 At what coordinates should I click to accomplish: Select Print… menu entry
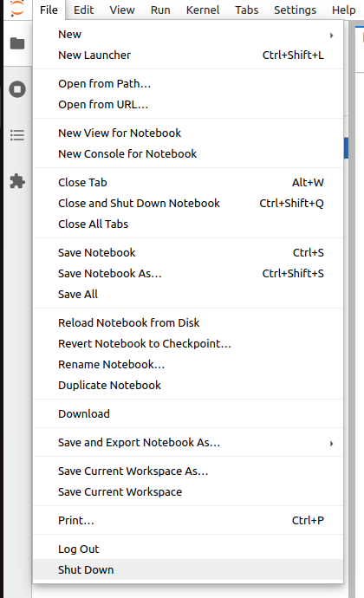click(188, 520)
